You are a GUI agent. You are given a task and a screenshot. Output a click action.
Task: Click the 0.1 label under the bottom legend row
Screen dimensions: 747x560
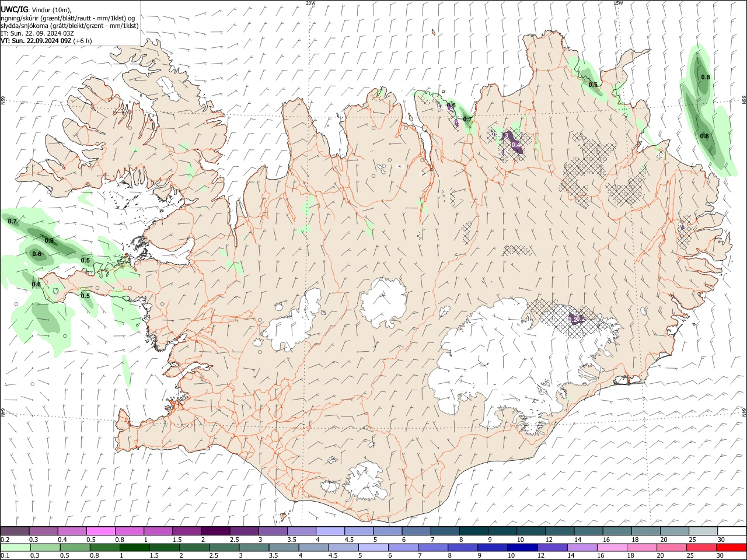pos(5,555)
